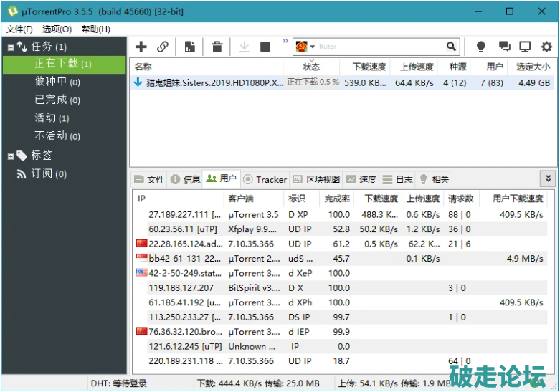Sort peers by the 完成率 column header
The image size is (560, 392).
(x=337, y=199)
